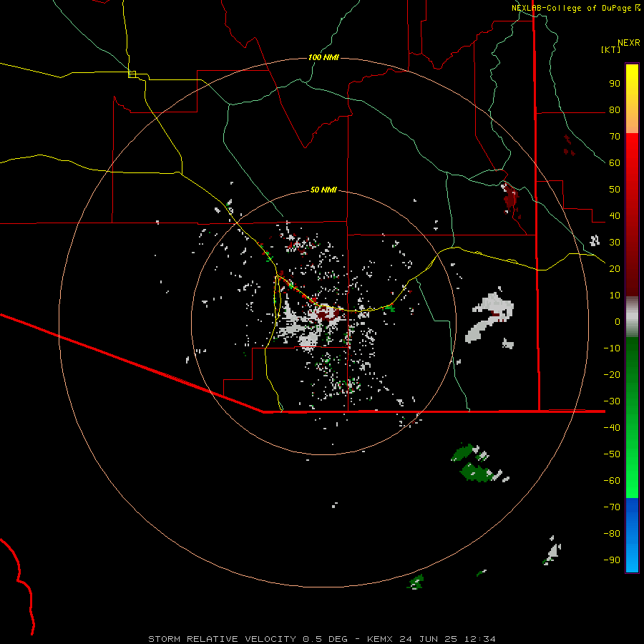This screenshot has width=644, height=644.
Task: Click the -30 value on the velocity scale
Action: [612, 401]
